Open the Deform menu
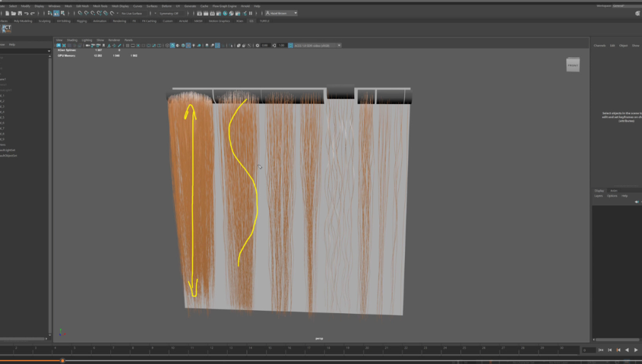 pyautogui.click(x=166, y=6)
